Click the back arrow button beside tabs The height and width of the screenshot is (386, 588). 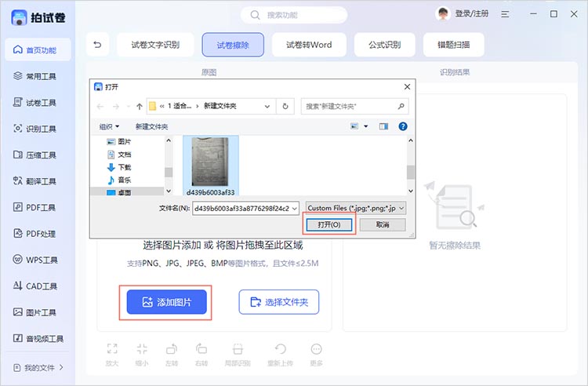97,45
